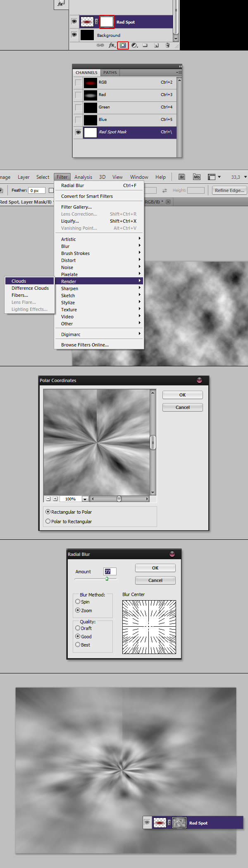Select the Red Spot layer mask thumbnail
The width and height of the screenshot is (248, 868).
pyautogui.click(x=107, y=22)
